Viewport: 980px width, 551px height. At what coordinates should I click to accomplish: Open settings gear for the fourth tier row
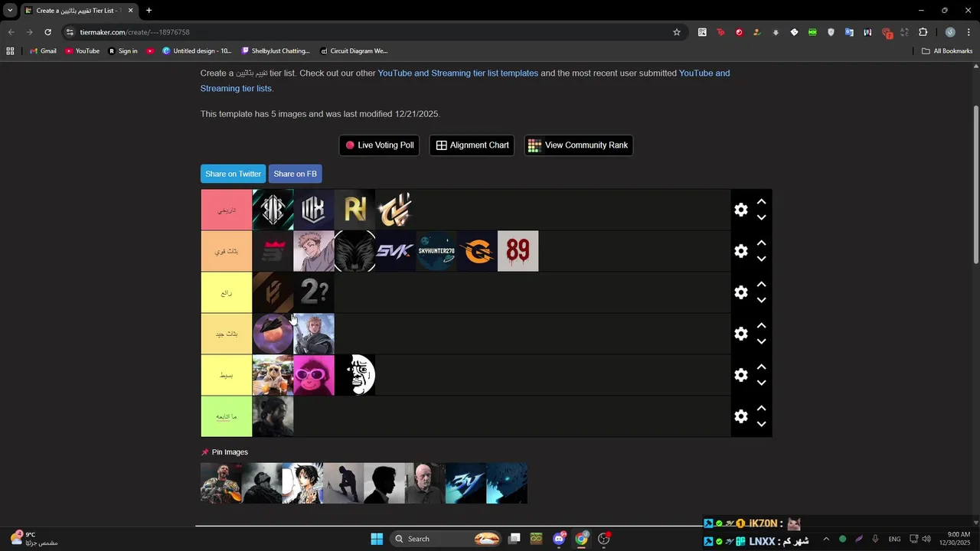coord(740,334)
